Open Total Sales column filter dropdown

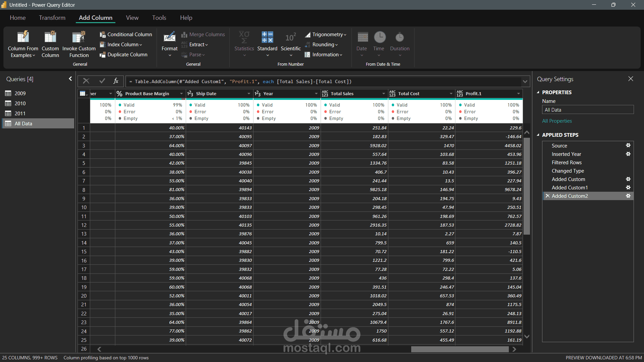(x=383, y=94)
